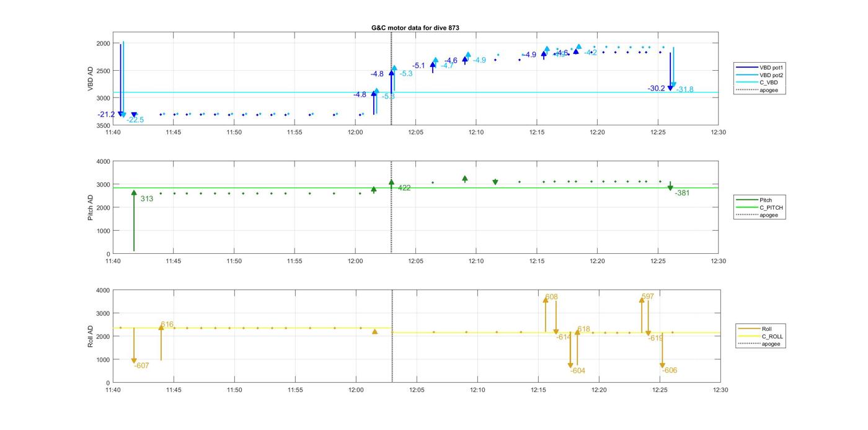The image size is (868, 430).
Task: Click the 11:40 tick under the VBD plot
Action: (x=113, y=132)
